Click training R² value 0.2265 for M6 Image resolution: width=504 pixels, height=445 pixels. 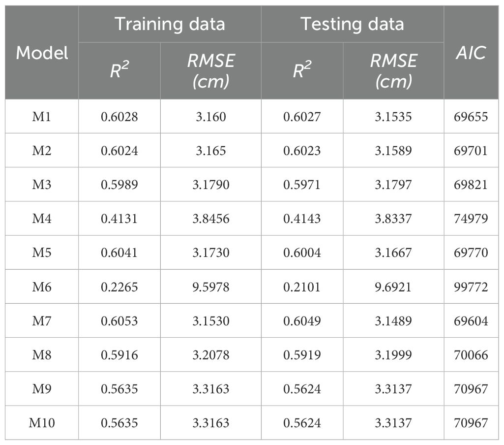click(119, 287)
